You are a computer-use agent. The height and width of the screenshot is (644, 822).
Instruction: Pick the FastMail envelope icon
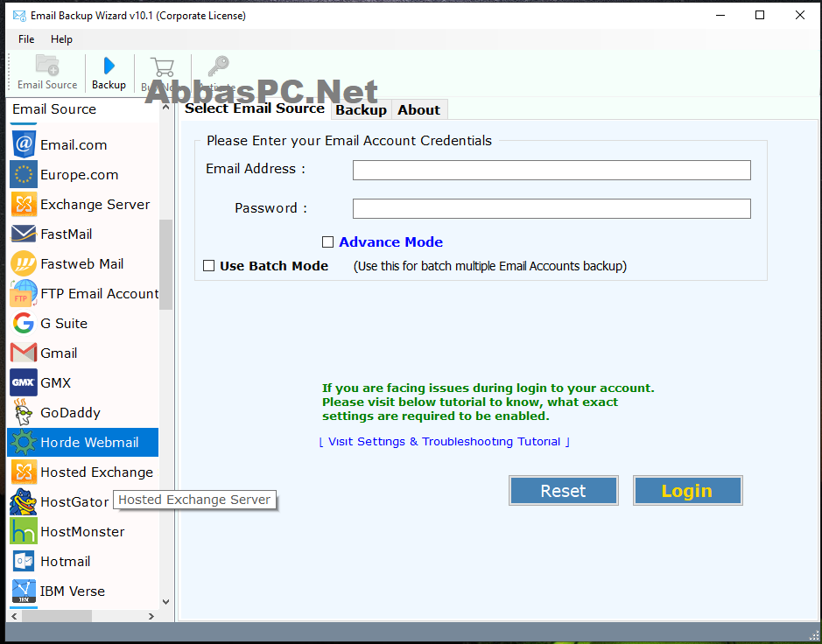click(24, 234)
